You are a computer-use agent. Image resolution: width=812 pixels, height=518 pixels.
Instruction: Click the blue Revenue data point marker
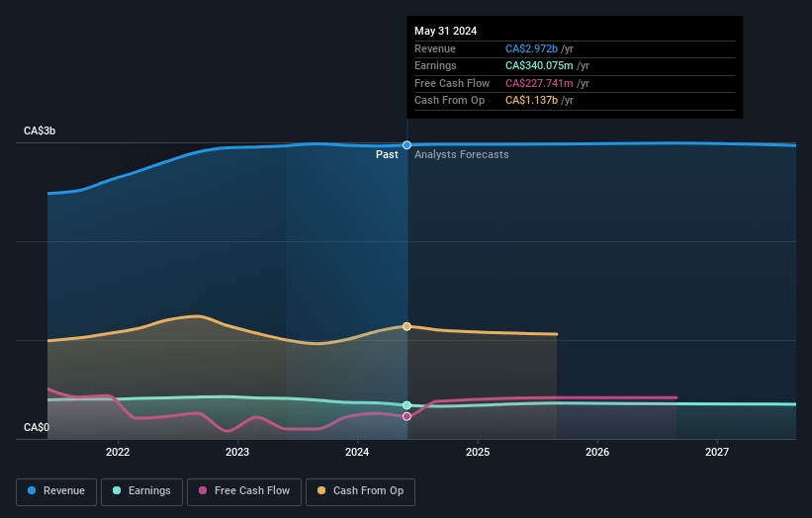407,145
